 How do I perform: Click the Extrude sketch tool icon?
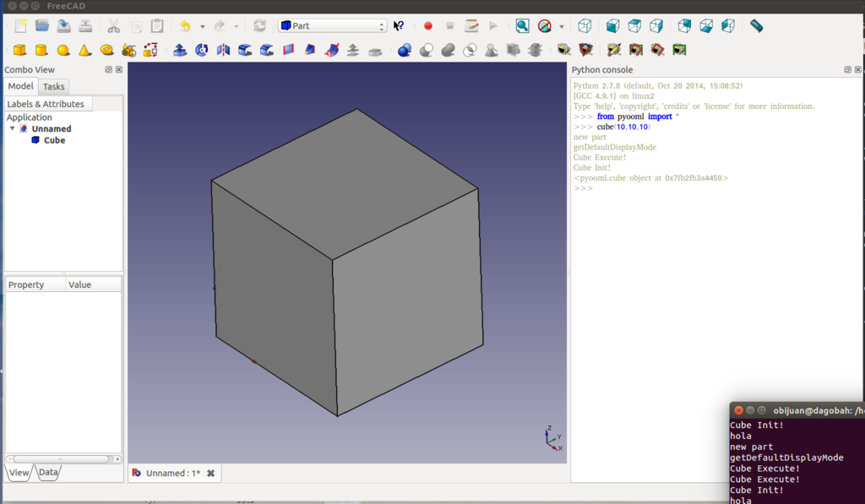pyautogui.click(x=180, y=51)
